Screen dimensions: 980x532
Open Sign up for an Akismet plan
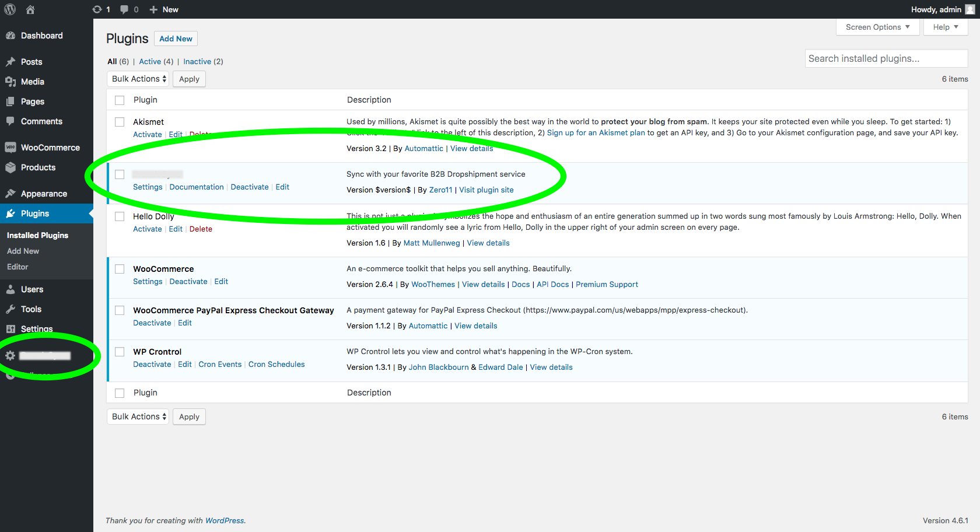click(596, 132)
